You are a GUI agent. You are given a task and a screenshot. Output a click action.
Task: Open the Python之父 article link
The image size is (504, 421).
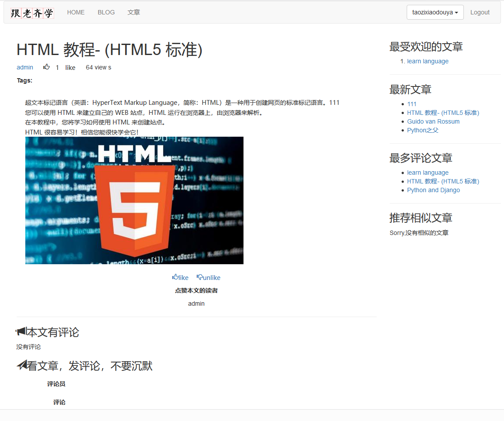point(423,130)
